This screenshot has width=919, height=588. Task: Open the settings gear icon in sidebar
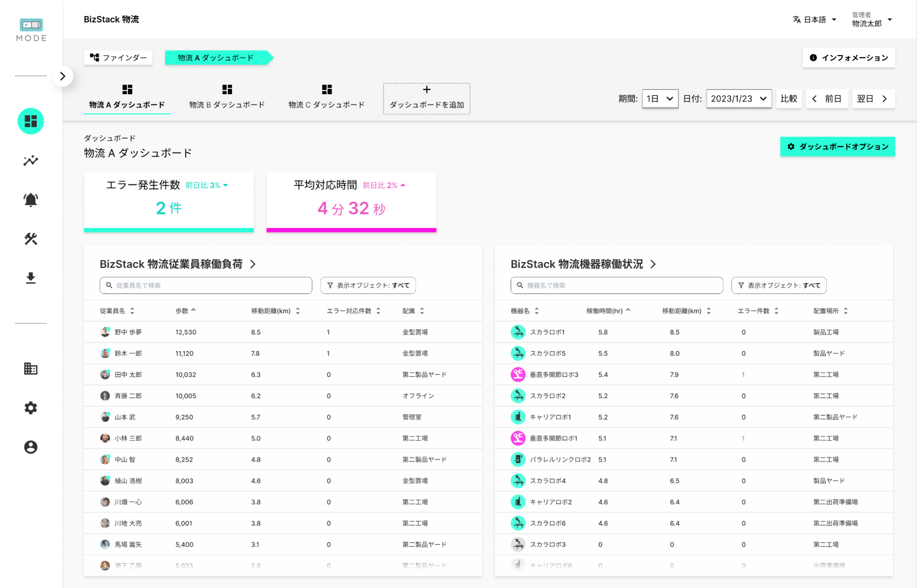coord(31,408)
